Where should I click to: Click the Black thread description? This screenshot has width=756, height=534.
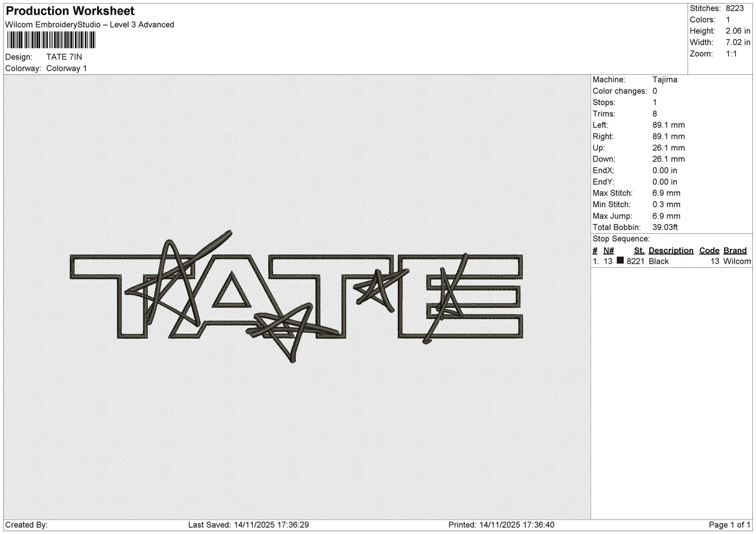click(x=659, y=262)
